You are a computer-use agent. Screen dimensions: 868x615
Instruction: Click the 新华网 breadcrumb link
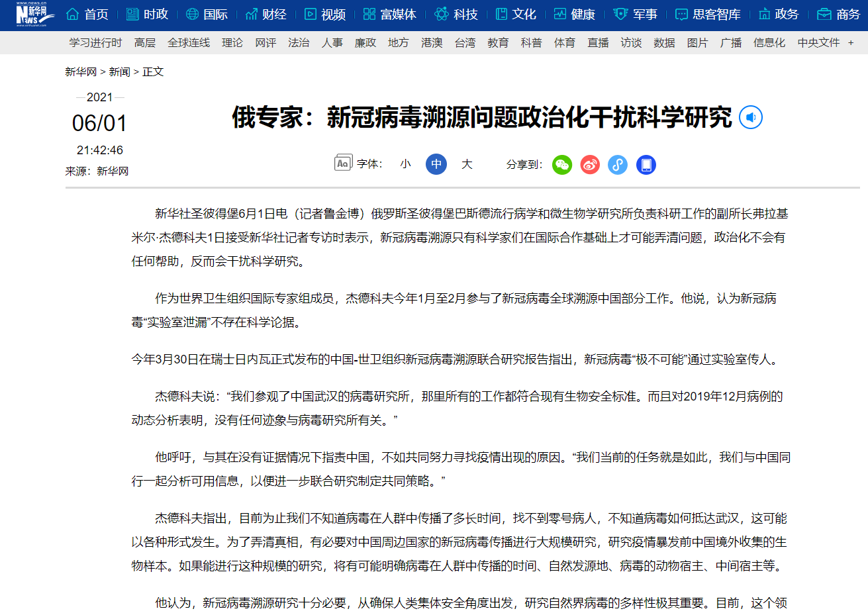click(x=80, y=72)
